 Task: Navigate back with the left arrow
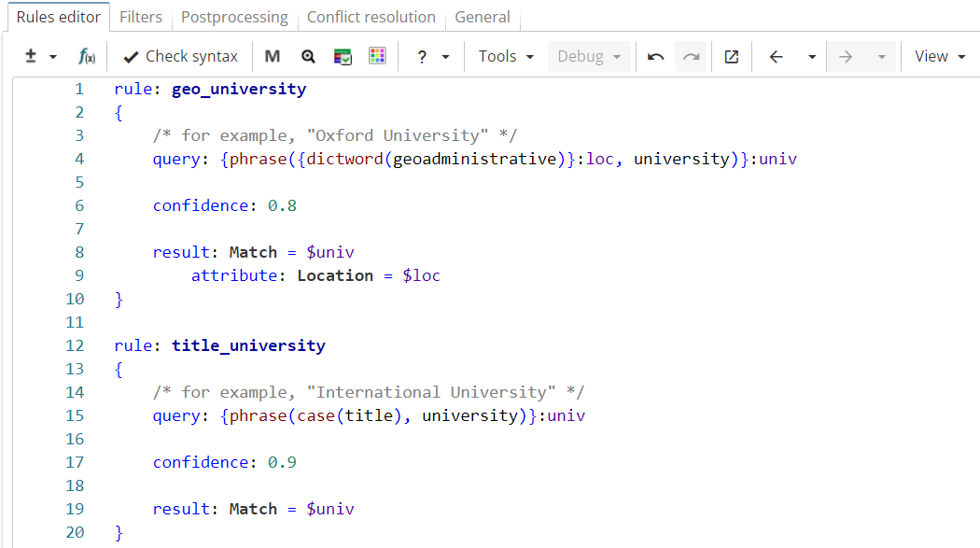point(776,56)
